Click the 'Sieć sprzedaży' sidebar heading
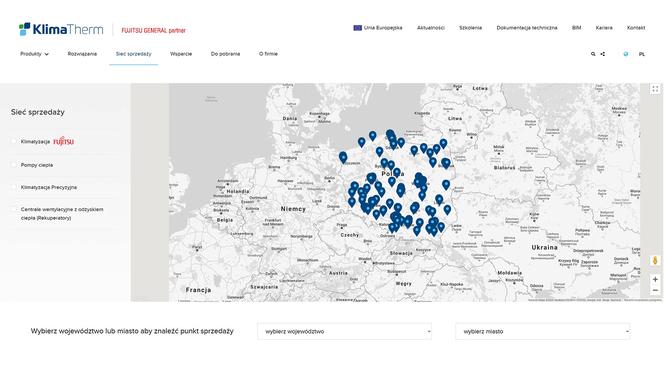 click(x=38, y=112)
